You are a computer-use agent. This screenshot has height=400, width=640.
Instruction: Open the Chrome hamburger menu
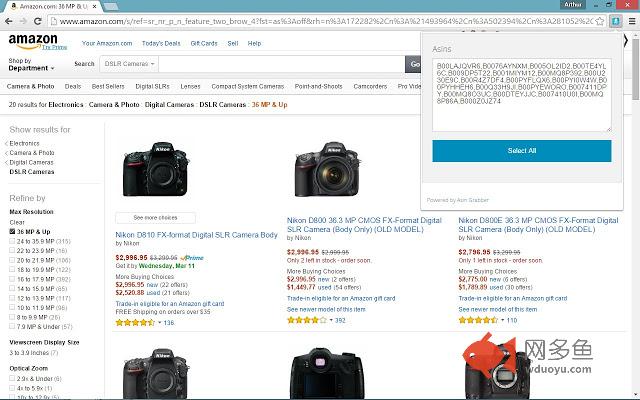(x=632, y=21)
